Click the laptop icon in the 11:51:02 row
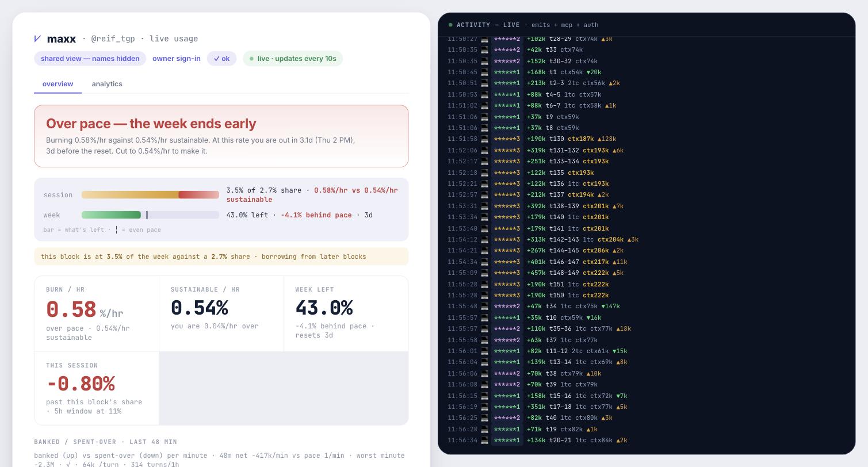 484,106
